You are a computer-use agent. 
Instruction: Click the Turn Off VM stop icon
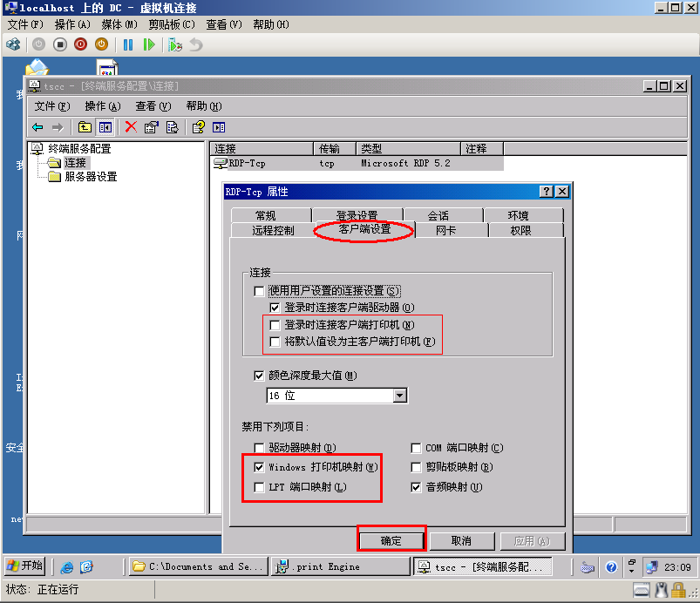coord(60,44)
